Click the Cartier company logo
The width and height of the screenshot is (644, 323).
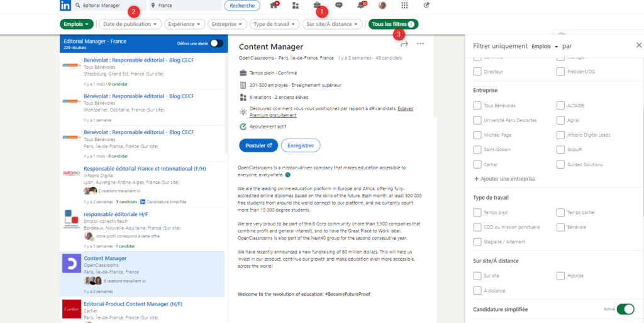(72, 309)
